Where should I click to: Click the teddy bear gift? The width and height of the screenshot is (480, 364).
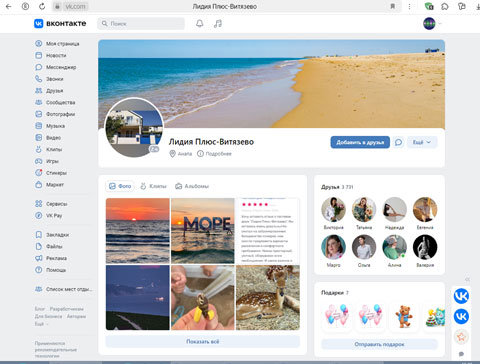click(x=403, y=316)
